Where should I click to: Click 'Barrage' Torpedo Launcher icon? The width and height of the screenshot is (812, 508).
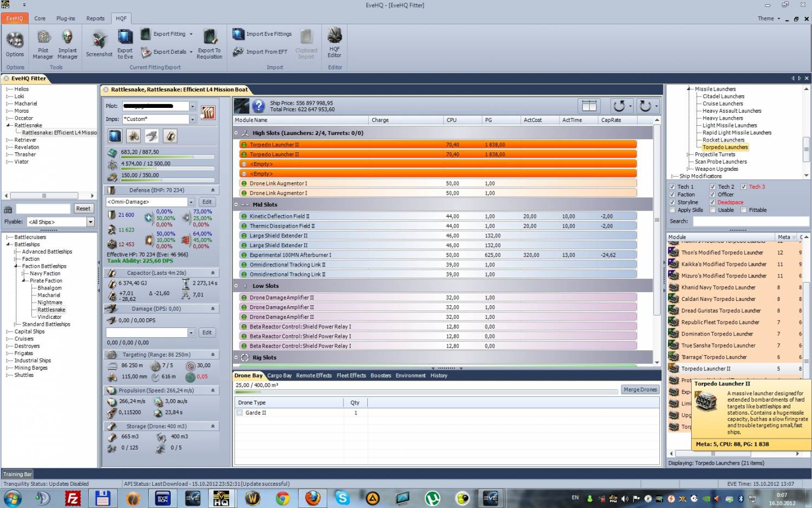pos(674,357)
